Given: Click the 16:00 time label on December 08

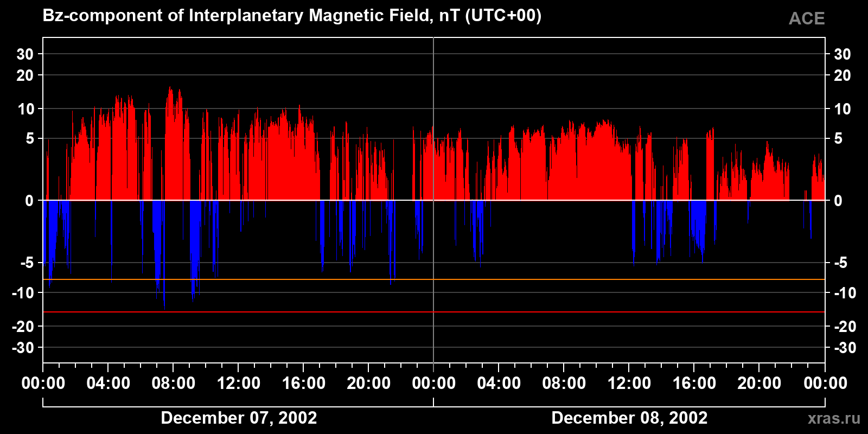Looking at the screenshot, I should tap(694, 384).
